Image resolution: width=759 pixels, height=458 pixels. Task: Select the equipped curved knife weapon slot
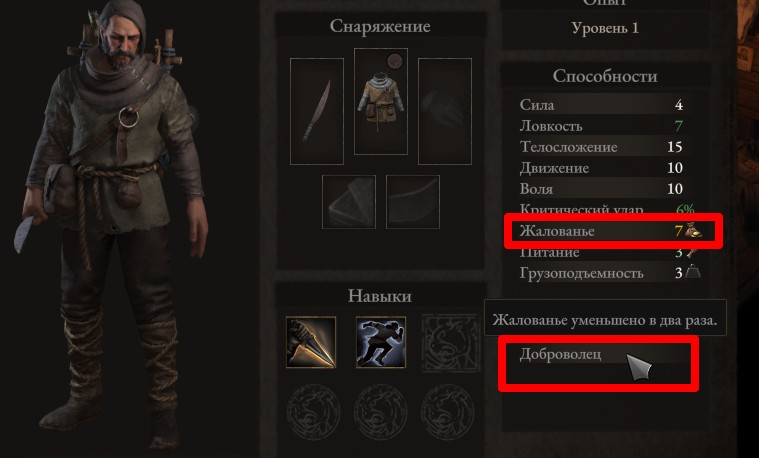tap(317, 111)
